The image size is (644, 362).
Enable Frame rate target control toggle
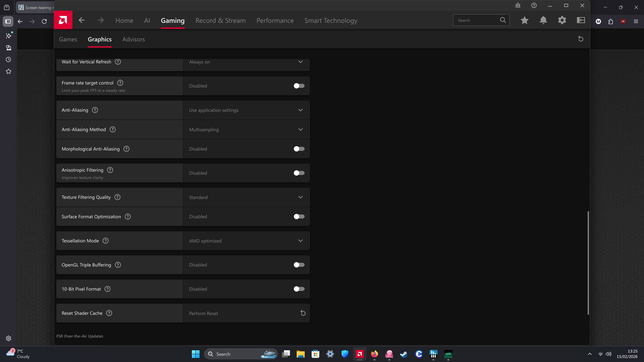[299, 86]
